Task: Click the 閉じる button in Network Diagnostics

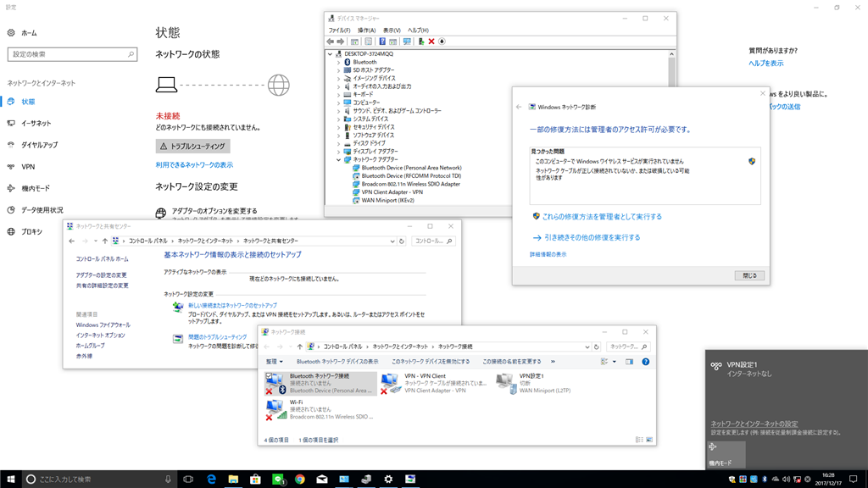Action: click(x=749, y=275)
